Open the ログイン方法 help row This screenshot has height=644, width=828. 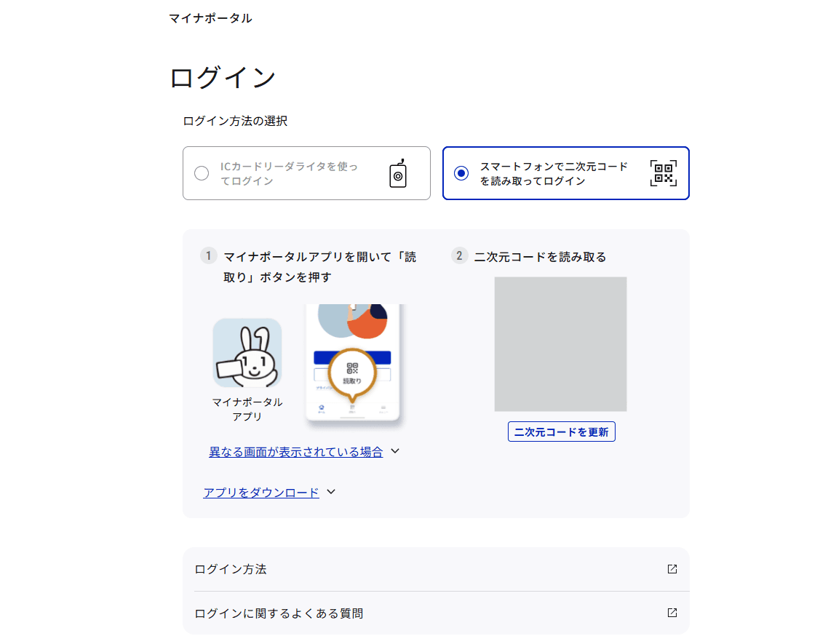[x=435, y=569]
